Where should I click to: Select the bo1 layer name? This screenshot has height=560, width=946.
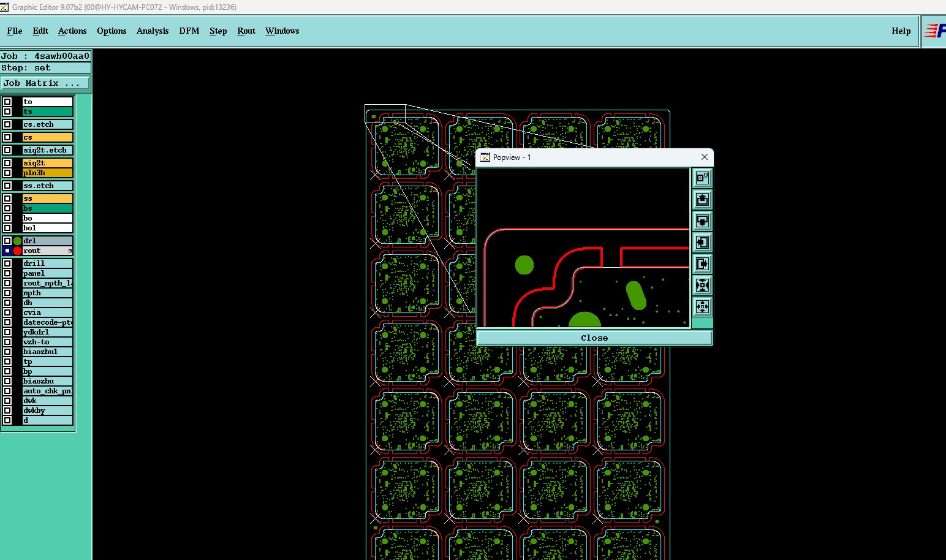point(48,228)
